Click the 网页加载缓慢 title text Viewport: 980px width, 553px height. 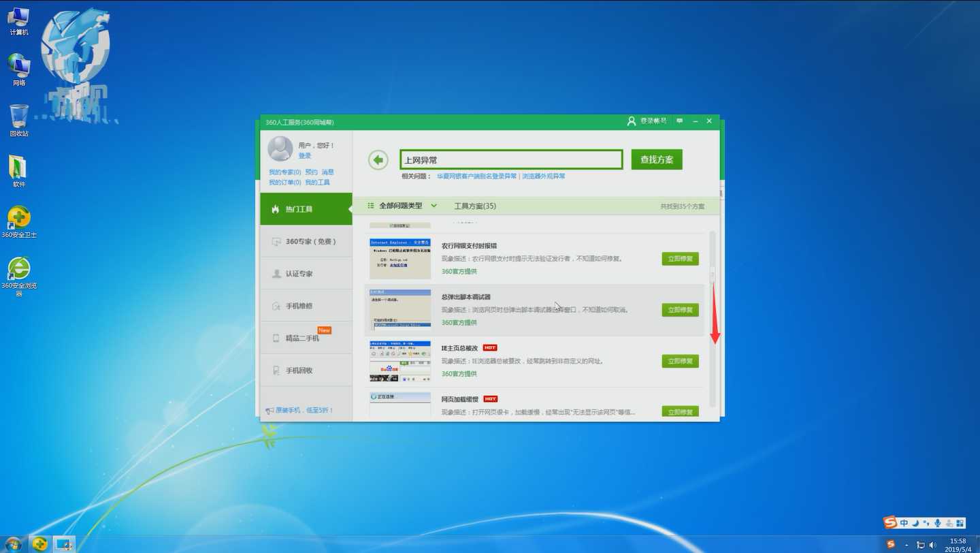click(x=459, y=399)
